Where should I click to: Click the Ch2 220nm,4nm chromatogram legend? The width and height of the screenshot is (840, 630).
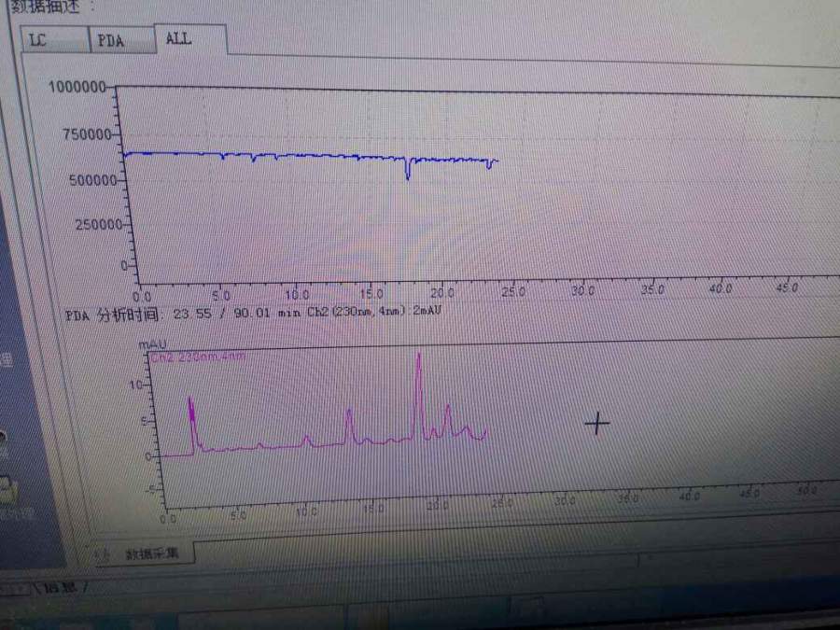(x=197, y=357)
